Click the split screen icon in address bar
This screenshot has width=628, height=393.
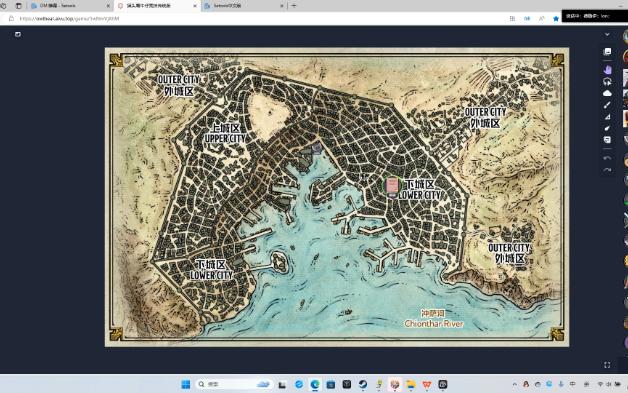[512, 18]
